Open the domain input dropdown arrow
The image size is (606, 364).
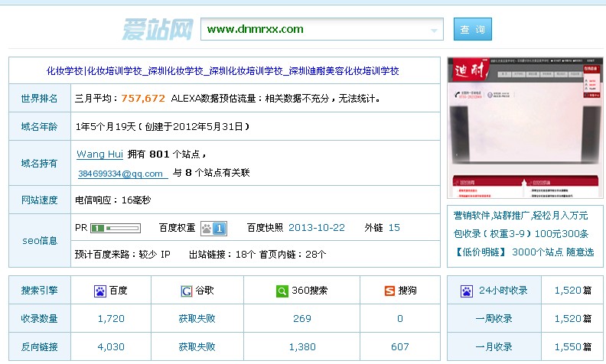tap(434, 31)
